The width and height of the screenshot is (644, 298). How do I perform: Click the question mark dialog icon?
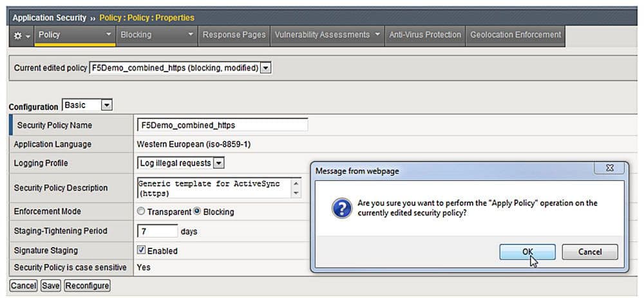pyautogui.click(x=340, y=208)
